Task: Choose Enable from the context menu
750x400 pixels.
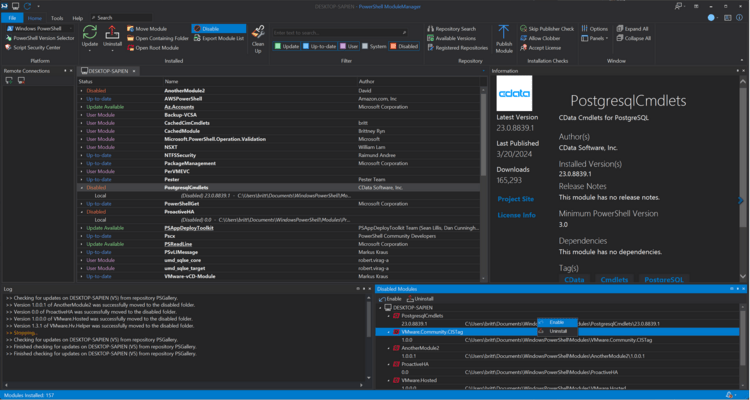Action: pyautogui.click(x=557, y=322)
